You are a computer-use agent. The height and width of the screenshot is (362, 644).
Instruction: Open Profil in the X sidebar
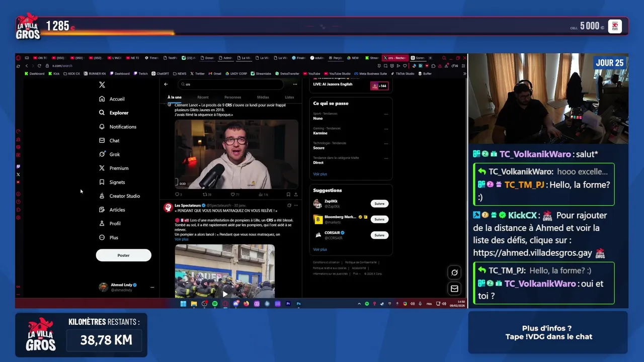[x=110, y=224]
